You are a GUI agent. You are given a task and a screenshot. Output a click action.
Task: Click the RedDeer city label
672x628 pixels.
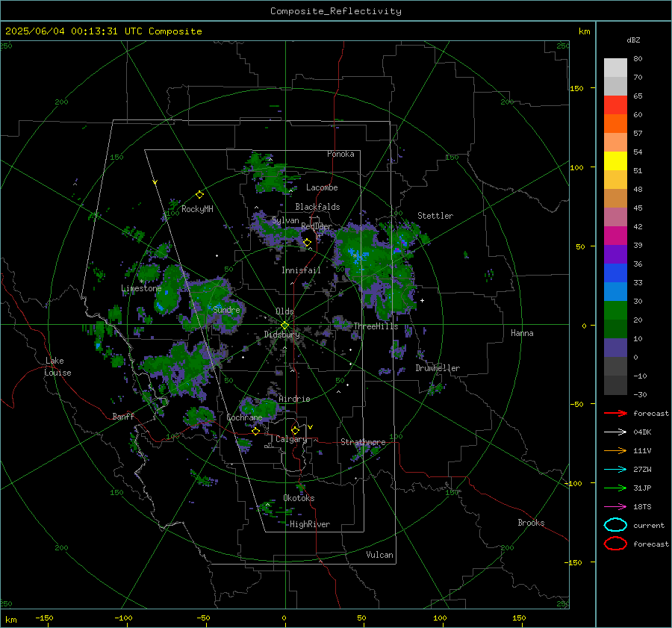coord(317,226)
